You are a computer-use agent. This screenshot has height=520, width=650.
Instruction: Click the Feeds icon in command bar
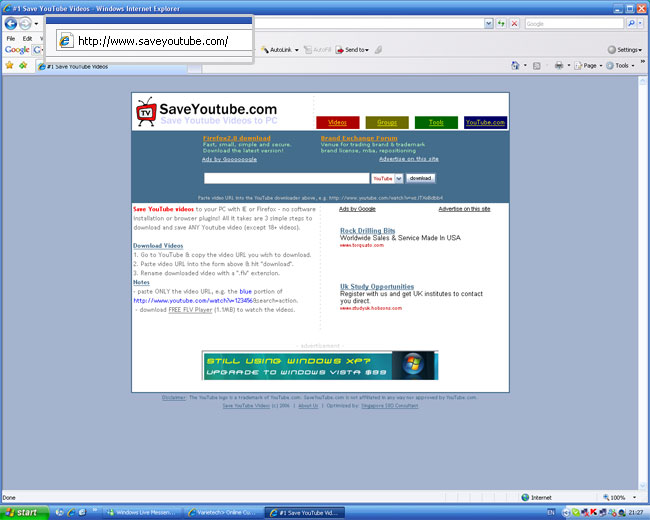pyautogui.click(x=536, y=66)
